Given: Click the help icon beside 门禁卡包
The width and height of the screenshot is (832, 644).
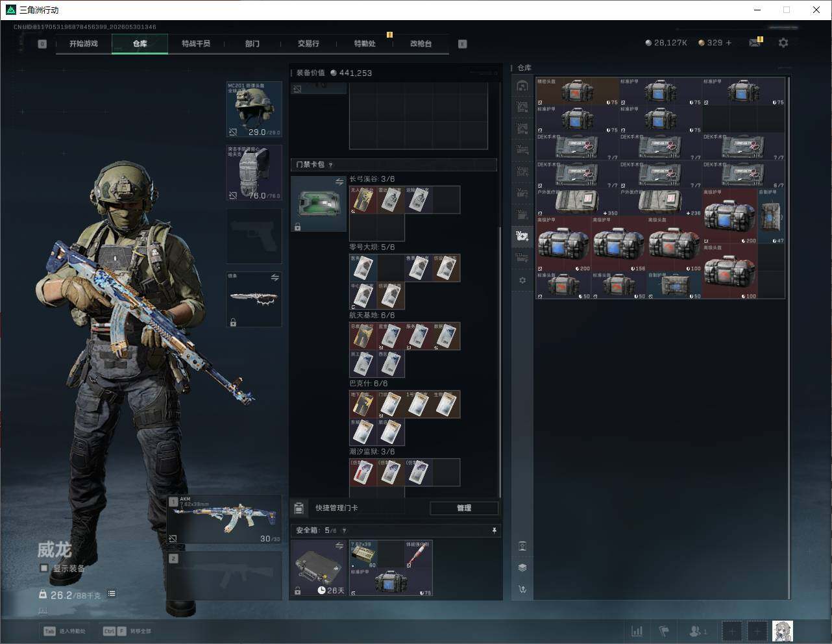Looking at the screenshot, I should tap(330, 165).
